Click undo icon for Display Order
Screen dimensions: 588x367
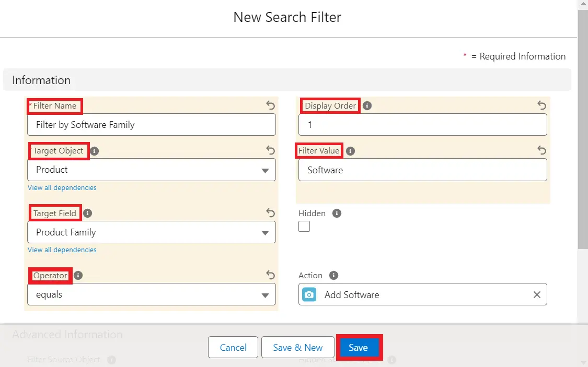point(541,105)
